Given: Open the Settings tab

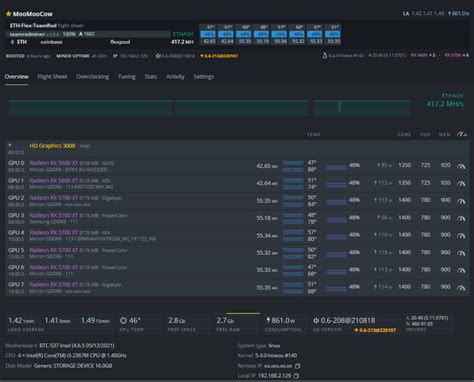Looking at the screenshot, I should click(x=204, y=77).
